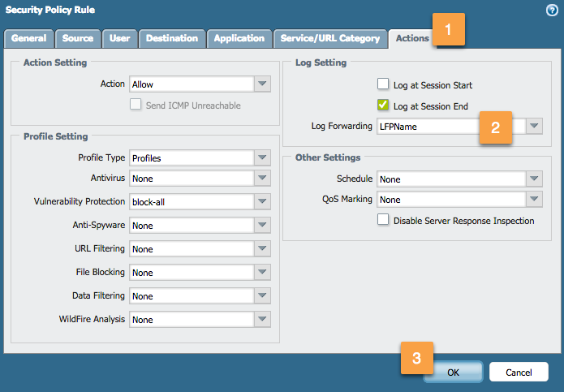This screenshot has height=392, width=564.
Task: Expand the Anti-Spyware dropdown
Action: pos(261,225)
